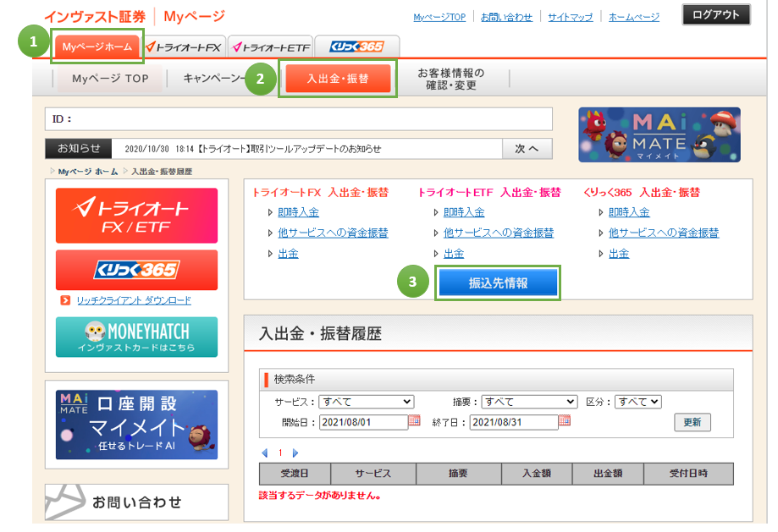The image size is (778, 532).
Task: Click the 受付日時 column header
Action: (689, 474)
